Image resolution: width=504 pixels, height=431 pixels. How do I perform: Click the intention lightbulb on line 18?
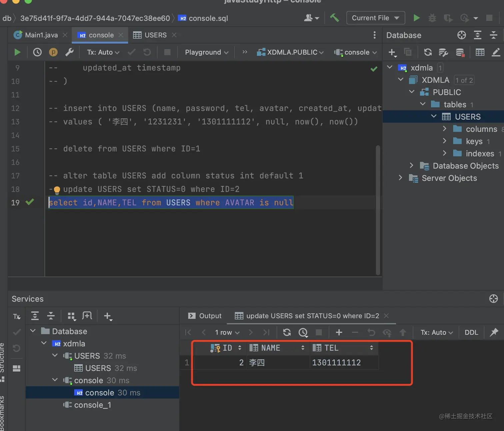(57, 190)
